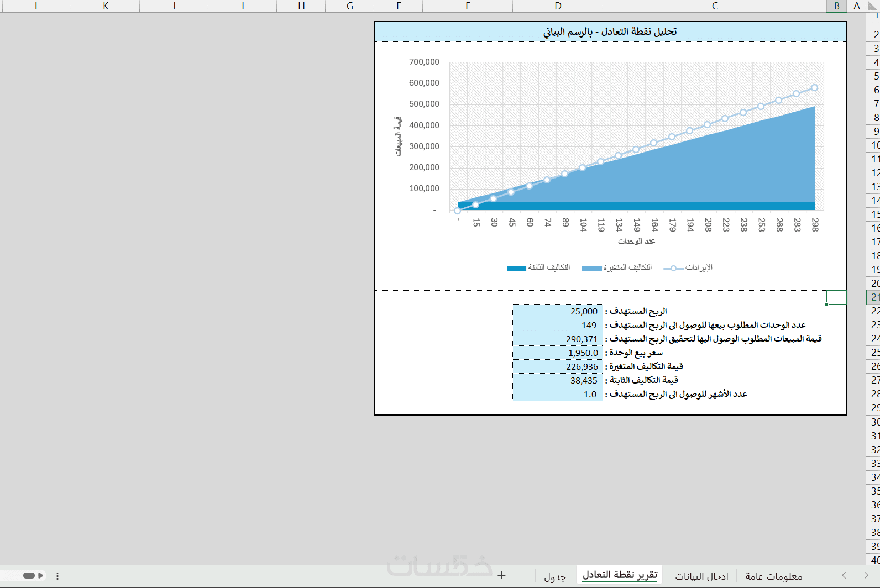Click the fixed costs 38,435 cell
This screenshot has width=880, height=588.
[558, 380]
